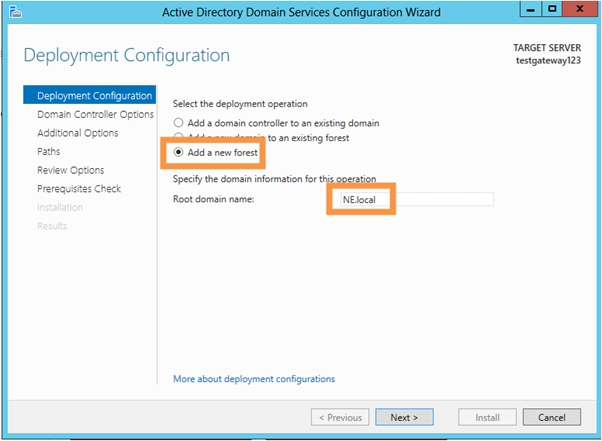Click the 'Root domain name:' label
Image resolution: width=602 pixels, height=441 pixels.
click(213, 199)
